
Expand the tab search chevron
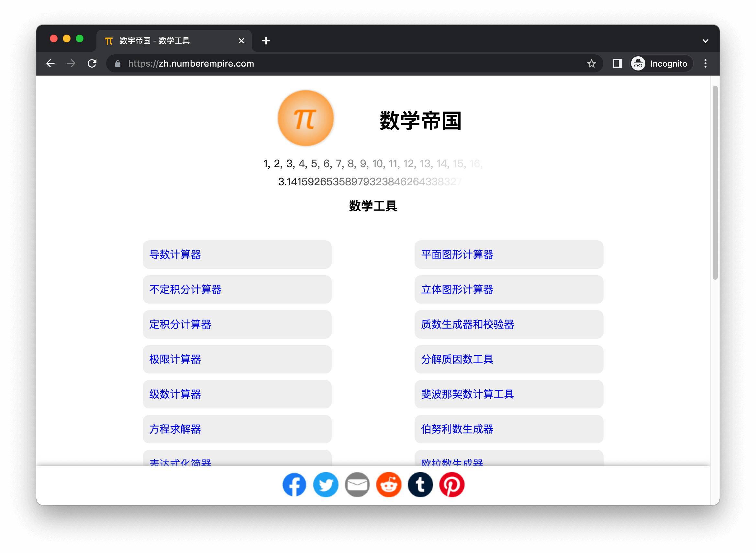705,41
